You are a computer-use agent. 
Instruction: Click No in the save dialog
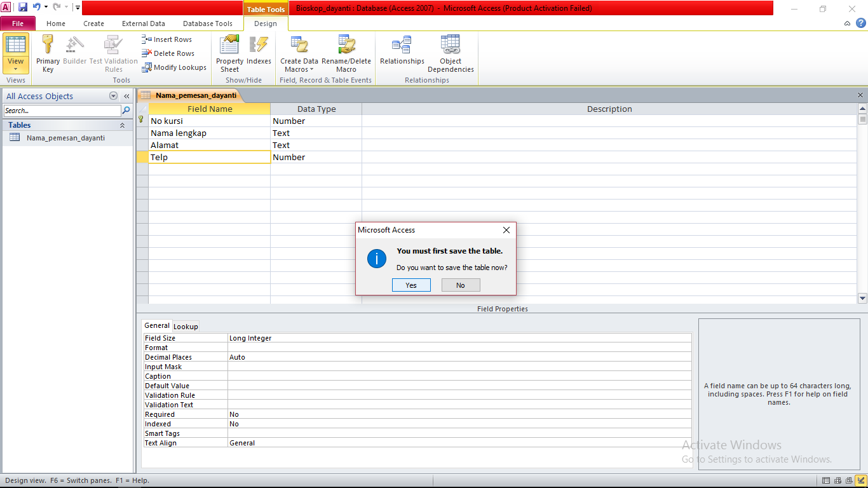(460, 285)
